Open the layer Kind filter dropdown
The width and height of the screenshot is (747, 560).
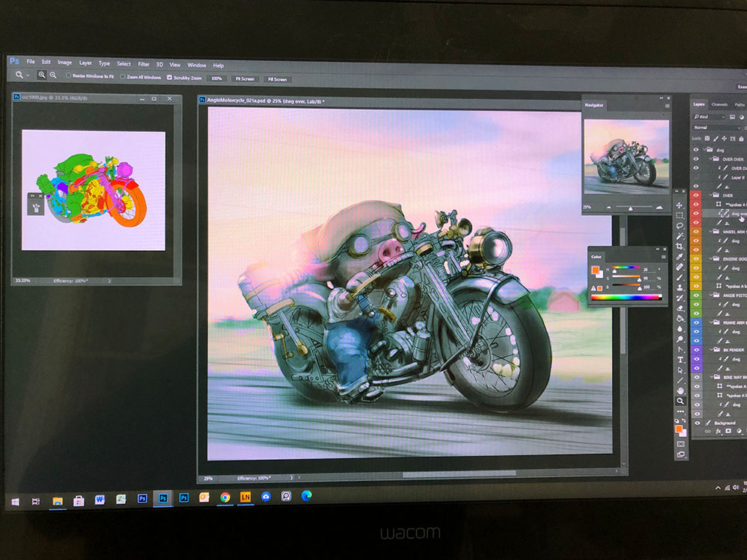click(x=709, y=117)
